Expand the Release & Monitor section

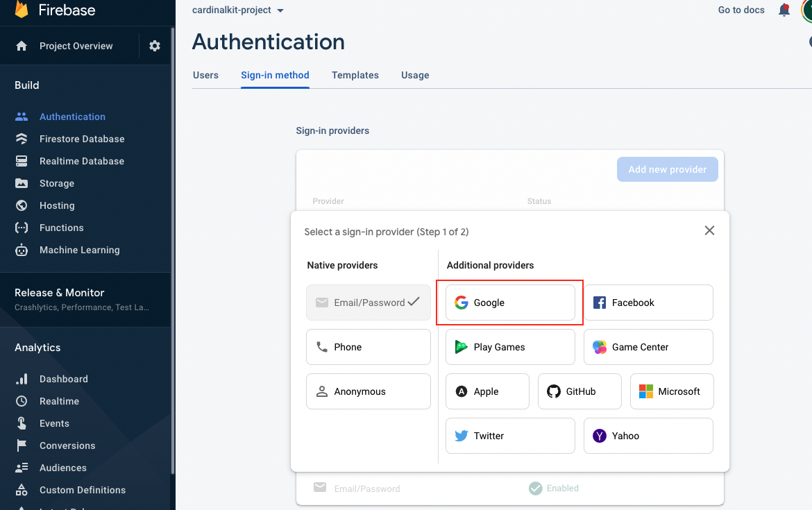point(60,293)
